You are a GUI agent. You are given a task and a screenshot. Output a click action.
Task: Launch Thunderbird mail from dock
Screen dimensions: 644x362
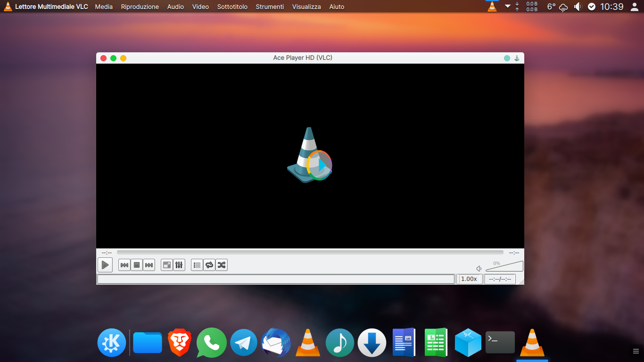click(x=276, y=343)
